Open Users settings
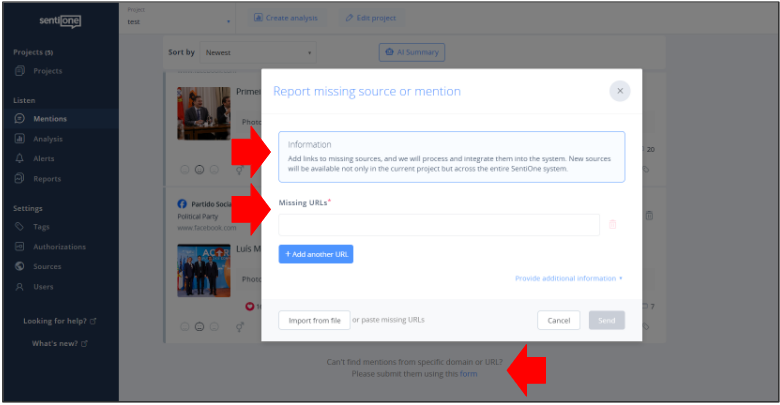The image size is (780, 405). tap(43, 287)
